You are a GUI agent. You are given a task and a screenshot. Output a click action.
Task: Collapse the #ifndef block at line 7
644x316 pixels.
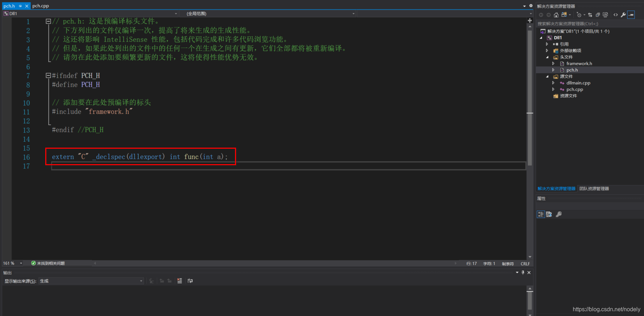click(48, 75)
